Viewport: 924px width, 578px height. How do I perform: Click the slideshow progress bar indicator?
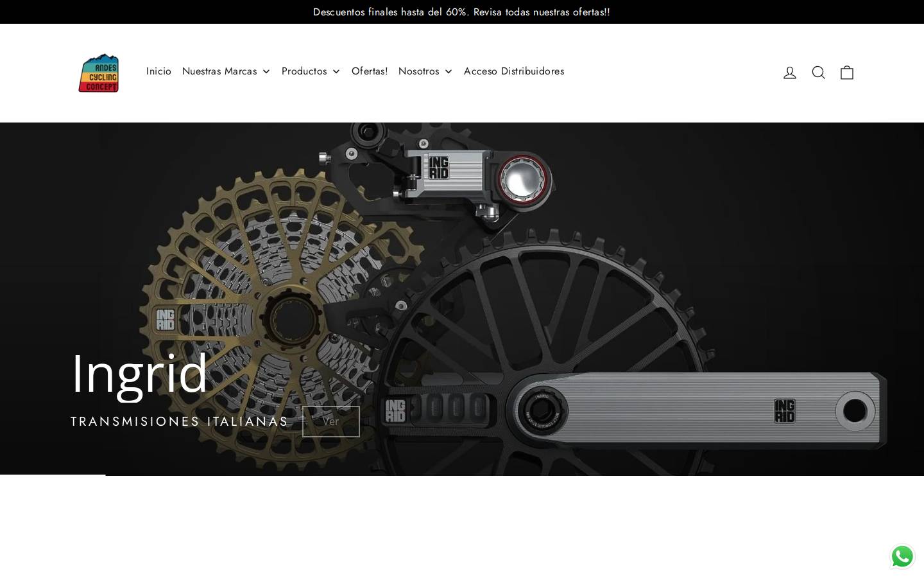[53, 475]
